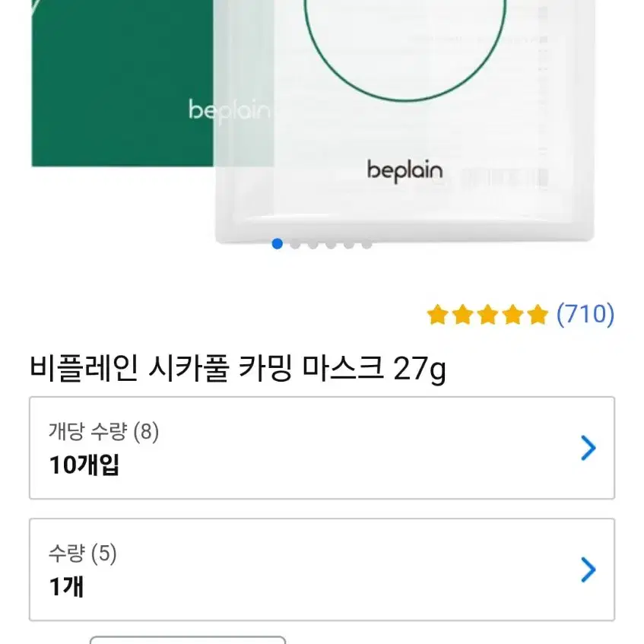
Task: Click the partially visible button at bottom
Action: (x=188, y=639)
